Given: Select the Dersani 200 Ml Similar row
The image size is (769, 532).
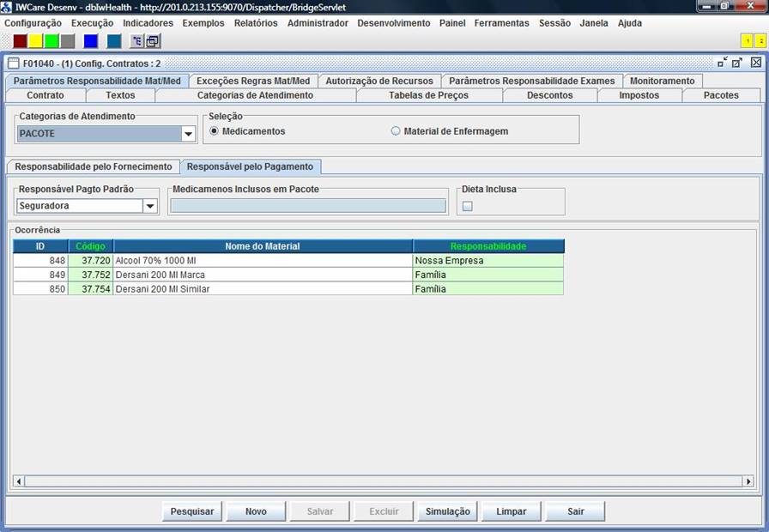Looking at the screenshot, I should (288, 289).
